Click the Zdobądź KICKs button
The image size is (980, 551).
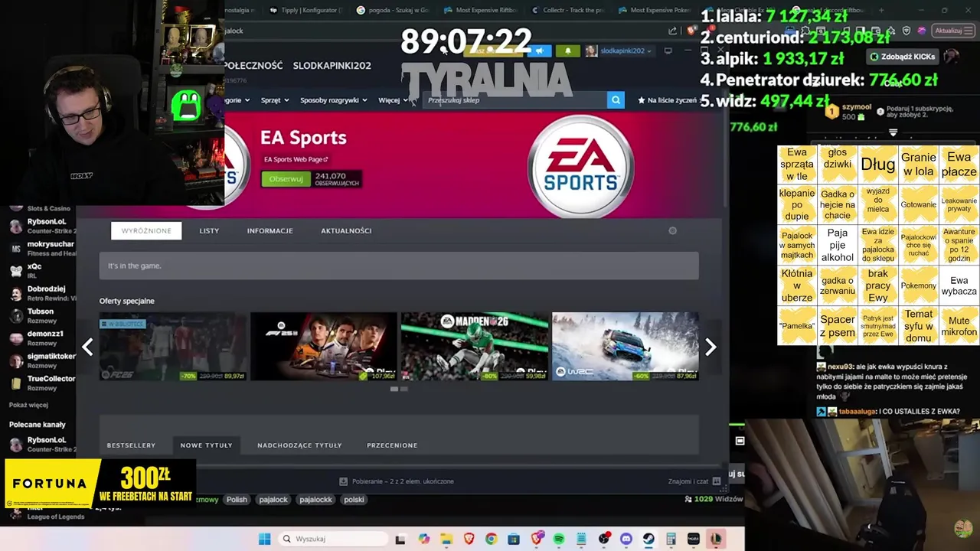tap(902, 57)
